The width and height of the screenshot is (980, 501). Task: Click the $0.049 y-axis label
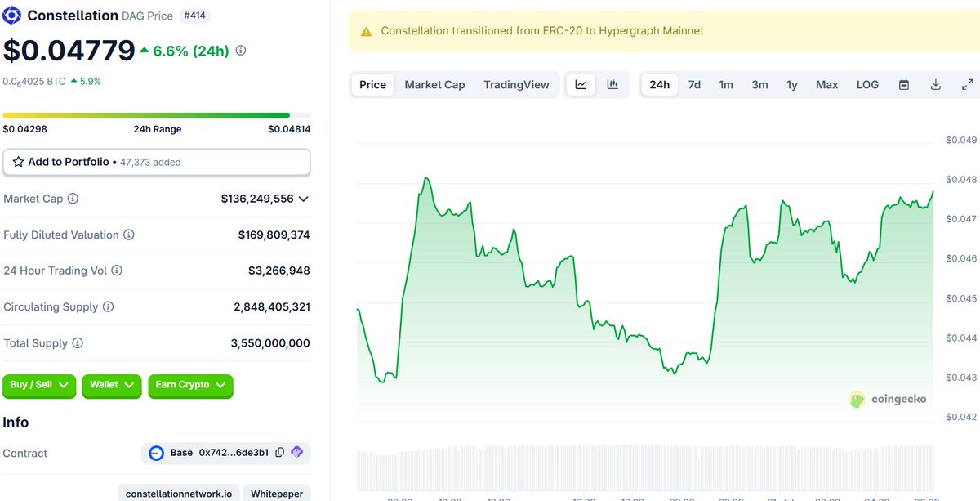click(x=961, y=141)
